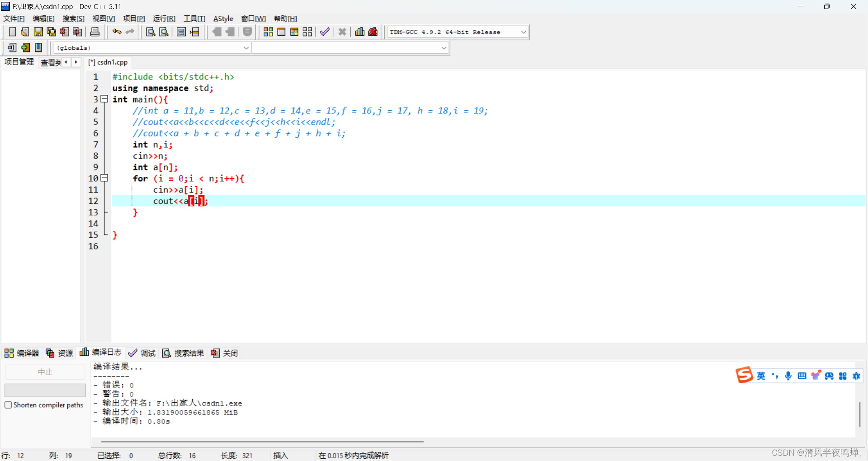868x461 pixels.
Task: Close all files icon
Action: coord(78,32)
